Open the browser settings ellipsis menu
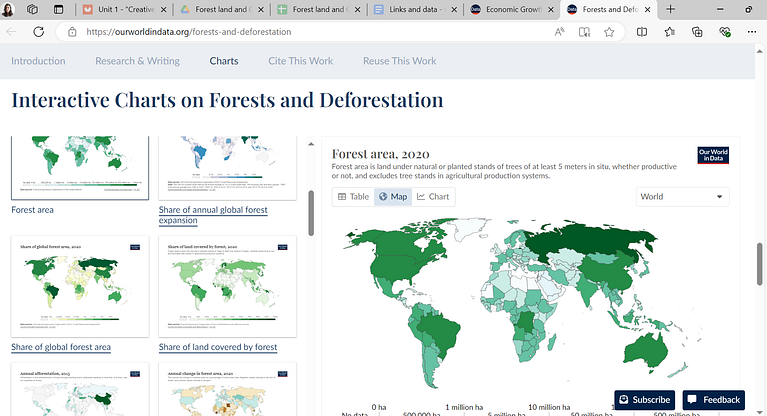Viewport: 767px width, 416px height. click(x=752, y=32)
